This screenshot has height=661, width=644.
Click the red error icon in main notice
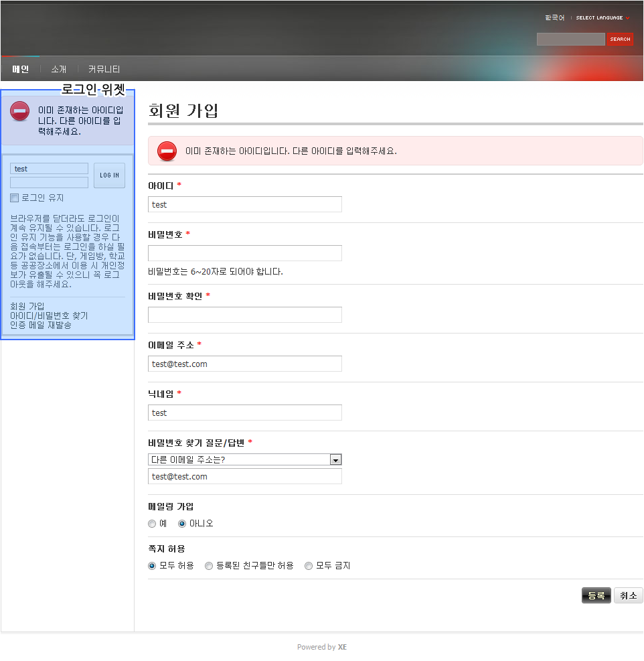point(167,151)
